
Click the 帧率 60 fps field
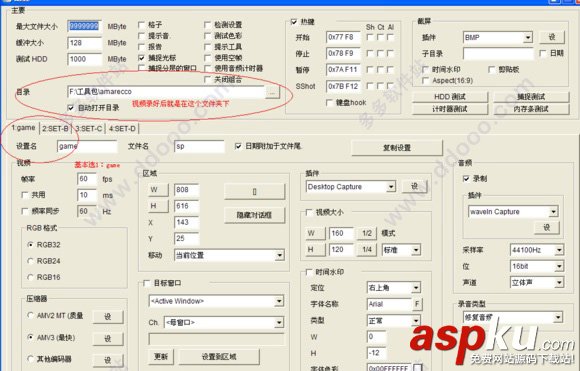(87, 179)
